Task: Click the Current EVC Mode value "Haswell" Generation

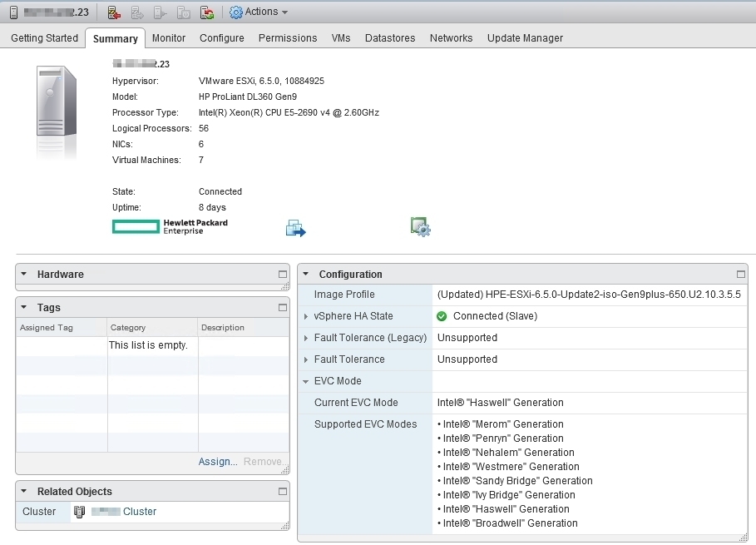Action: (x=500, y=403)
